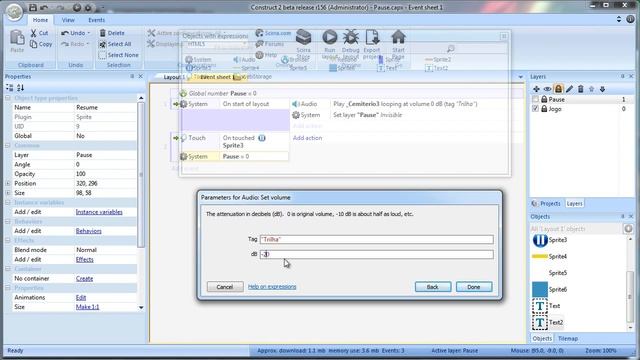
Task: Collapse the Common properties section
Action: pyautogui.click(x=8, y=145)
